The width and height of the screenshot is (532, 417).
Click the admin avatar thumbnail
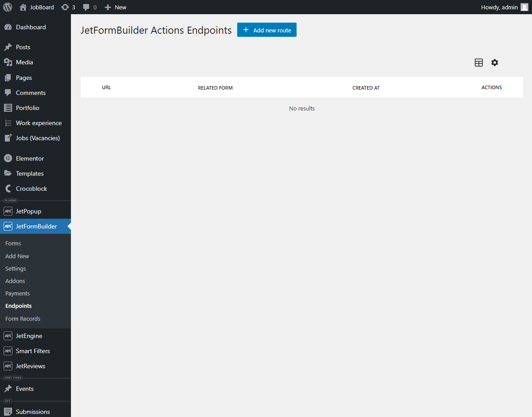525,7
